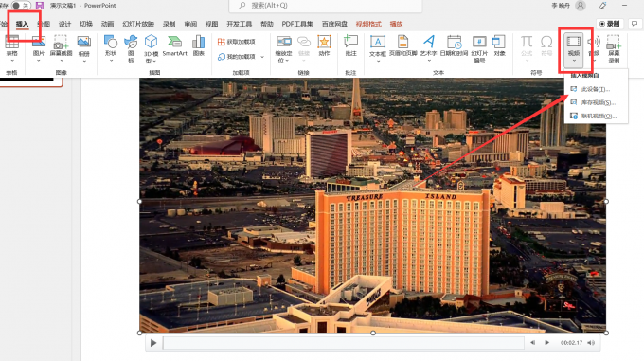The height and width of the screenshot is (361, 644).
Task: Open the 帮助 Help tab
Action: [267, 25]
